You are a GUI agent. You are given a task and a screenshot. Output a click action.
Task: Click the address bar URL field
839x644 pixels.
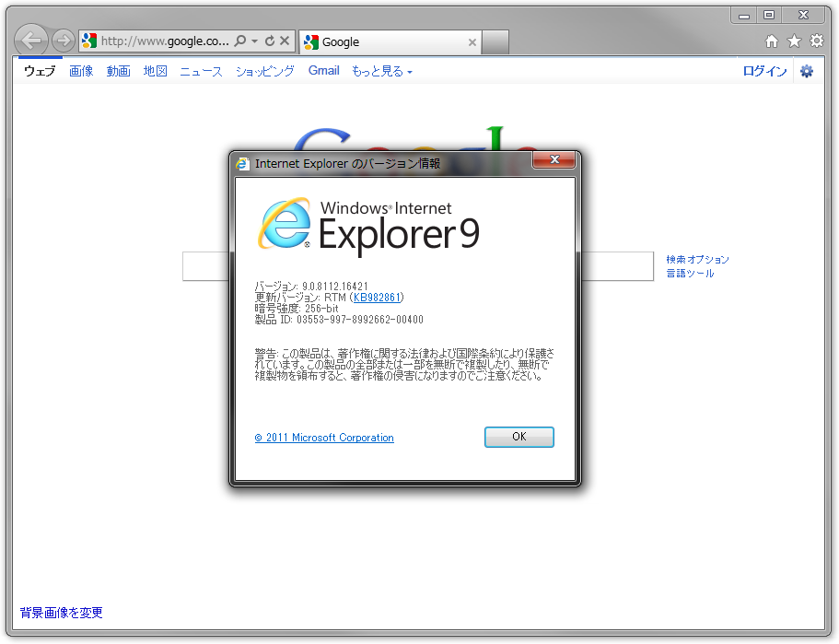click(x=165, y=41)
